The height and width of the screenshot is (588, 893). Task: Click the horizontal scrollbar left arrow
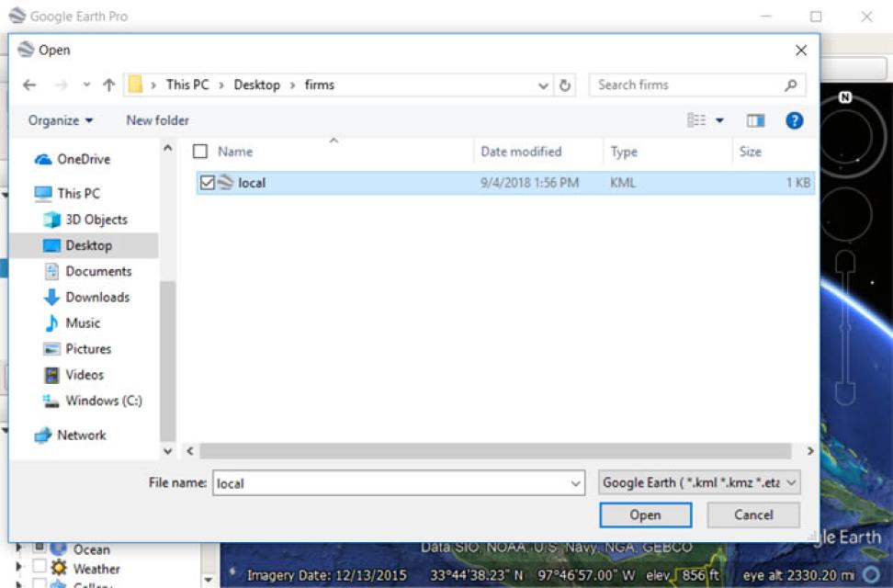pos(190,451)
